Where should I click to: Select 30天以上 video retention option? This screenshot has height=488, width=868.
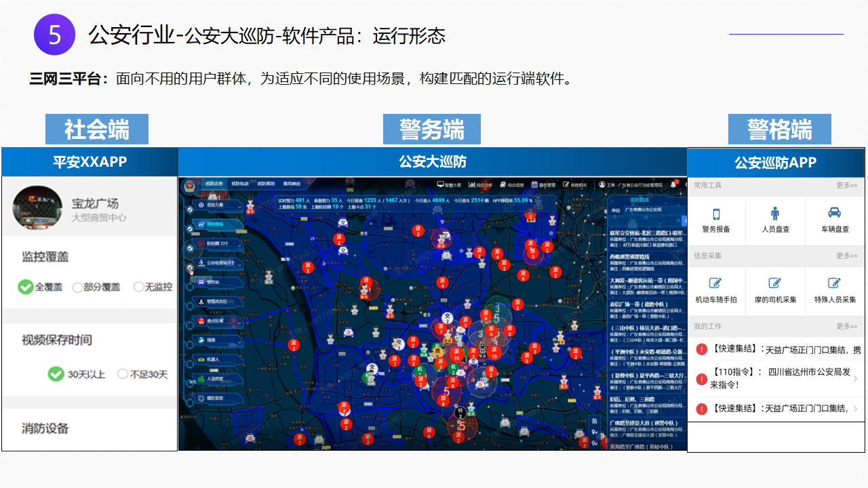(76, 373)
